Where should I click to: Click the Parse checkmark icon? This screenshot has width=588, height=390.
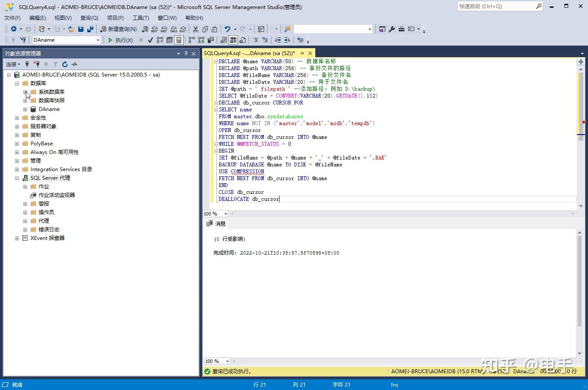[x=150, y=40]
